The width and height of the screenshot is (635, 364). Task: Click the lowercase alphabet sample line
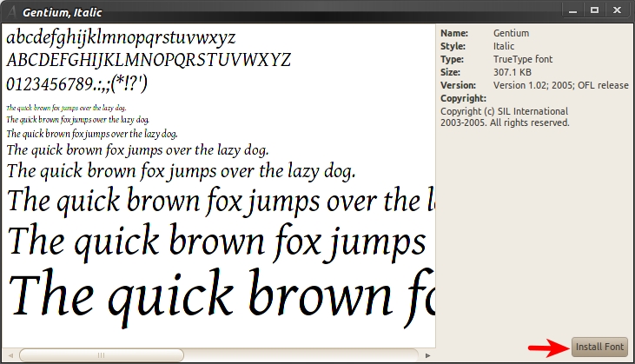pos(121,37)
